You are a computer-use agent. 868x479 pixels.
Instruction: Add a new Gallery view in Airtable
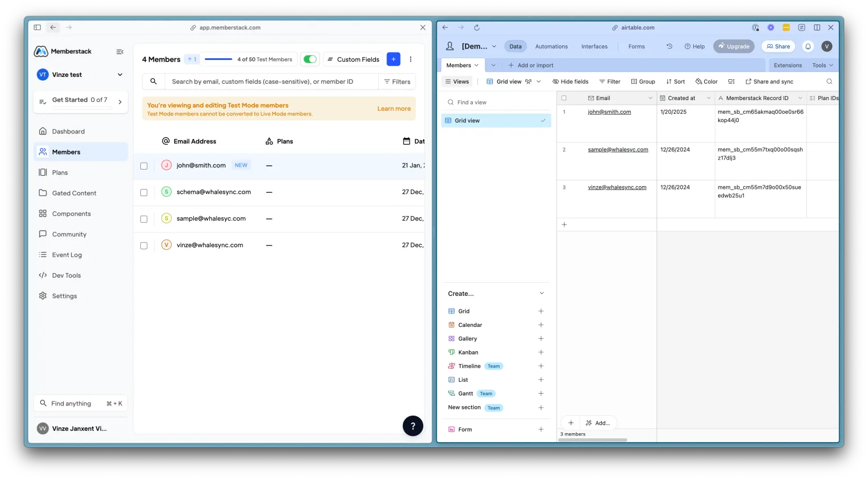[x=541, y=339]
